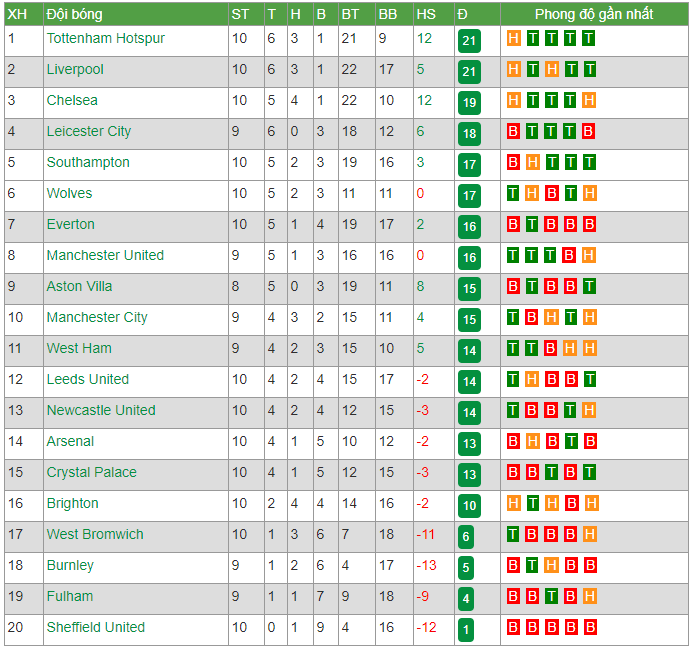Click West Bromwich's -11 goal difference
The width and height of the screenshot is (692, 649).
tap(425, 534)
